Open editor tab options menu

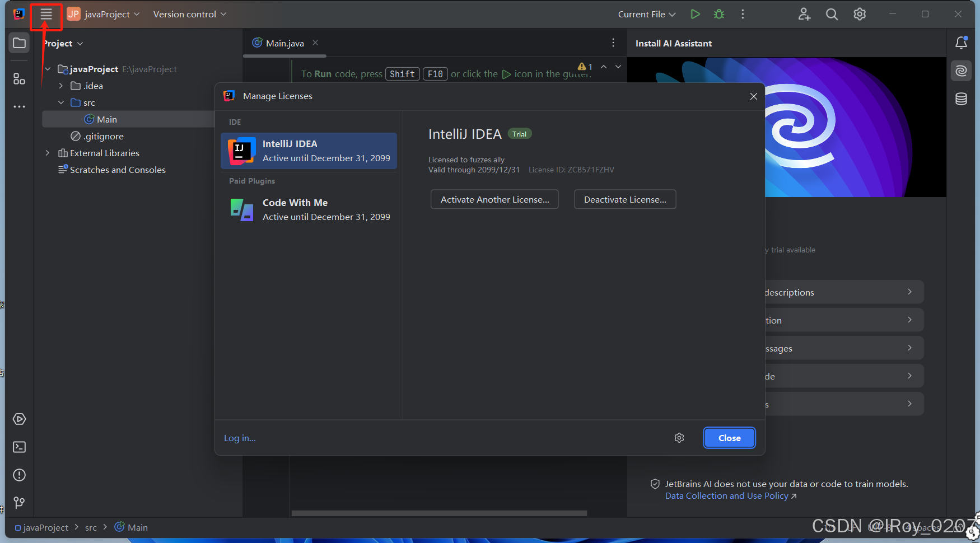(x=613, y=43)
